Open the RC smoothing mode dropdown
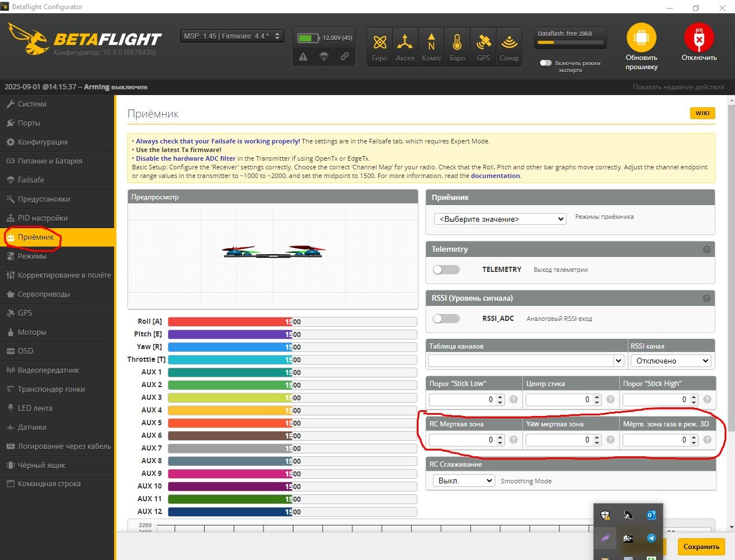The width and height of the screenshot is (735, 560). 463,480
